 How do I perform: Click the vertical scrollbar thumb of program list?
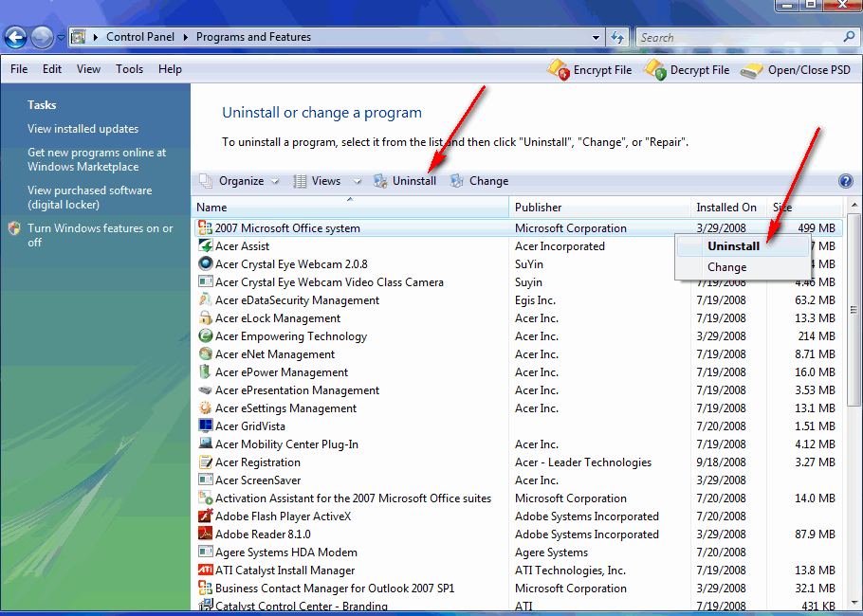point(854,310)
